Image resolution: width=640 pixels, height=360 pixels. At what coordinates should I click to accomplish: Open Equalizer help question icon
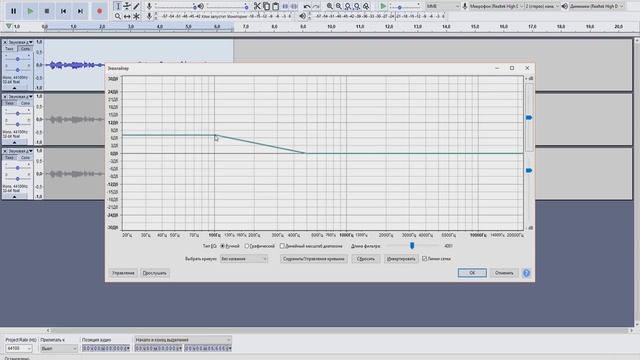tap(527, 273)
